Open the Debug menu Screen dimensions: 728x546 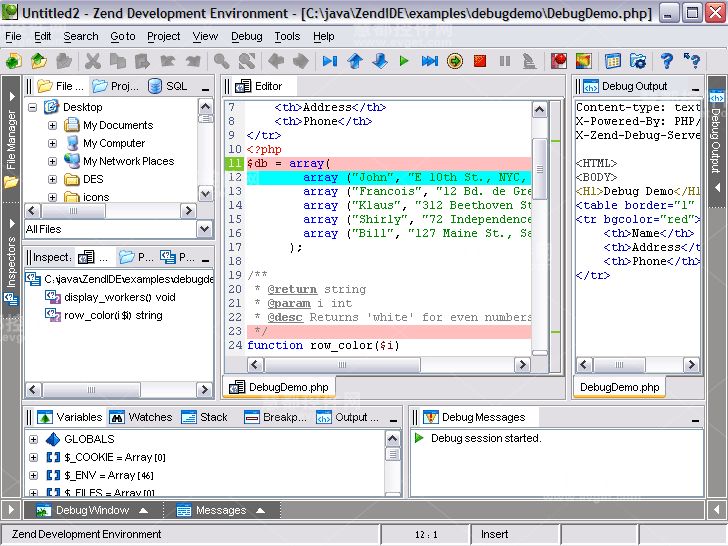click(247, 36)
